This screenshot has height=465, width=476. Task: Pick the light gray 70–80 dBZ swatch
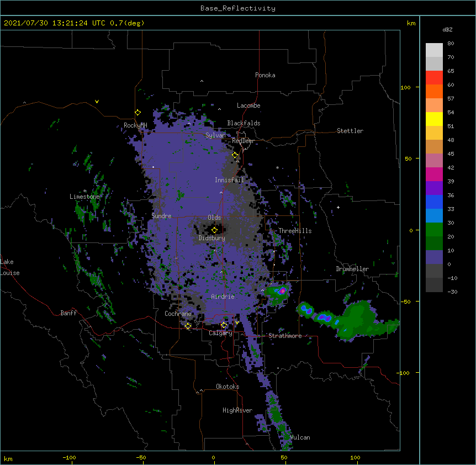pyautogui.click(x=434, y=50)
